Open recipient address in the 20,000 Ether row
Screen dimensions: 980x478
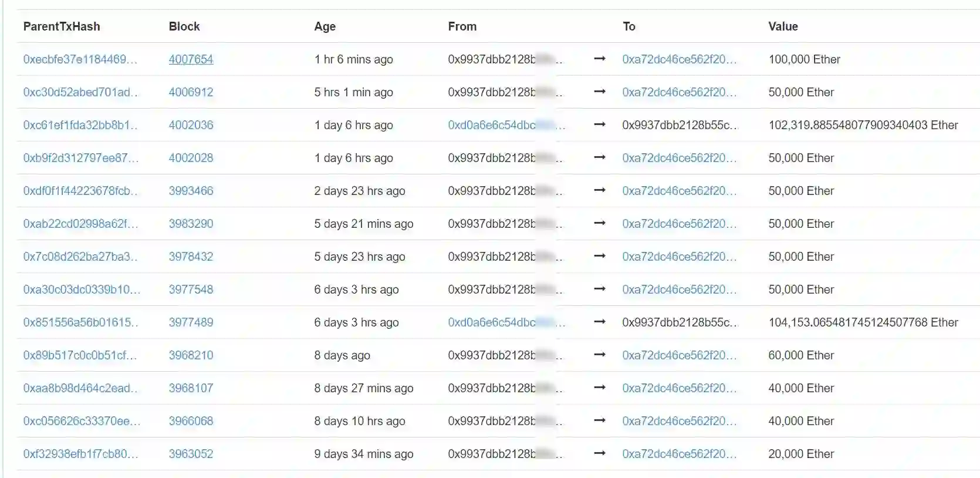(x=678, y=454)
